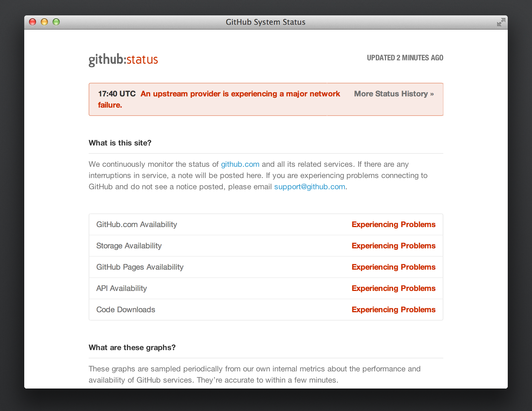Click the 17:40 UTC timestamp
This screenshot has height=411, width=532.
117,94
